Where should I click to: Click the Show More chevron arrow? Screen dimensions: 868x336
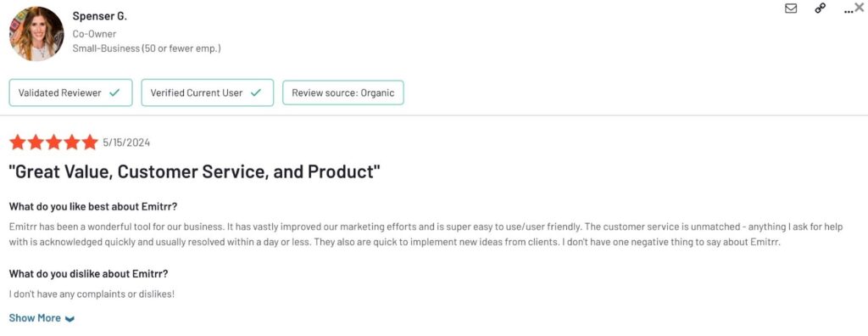point(70,319)
